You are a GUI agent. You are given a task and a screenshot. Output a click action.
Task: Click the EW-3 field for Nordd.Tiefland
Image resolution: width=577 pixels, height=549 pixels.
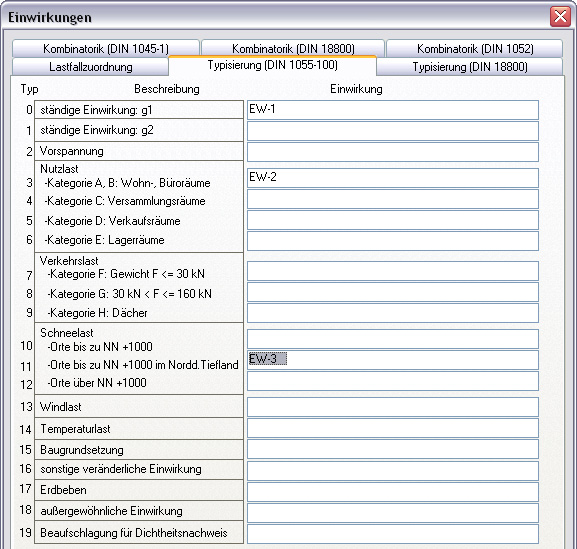coord(393,360)
